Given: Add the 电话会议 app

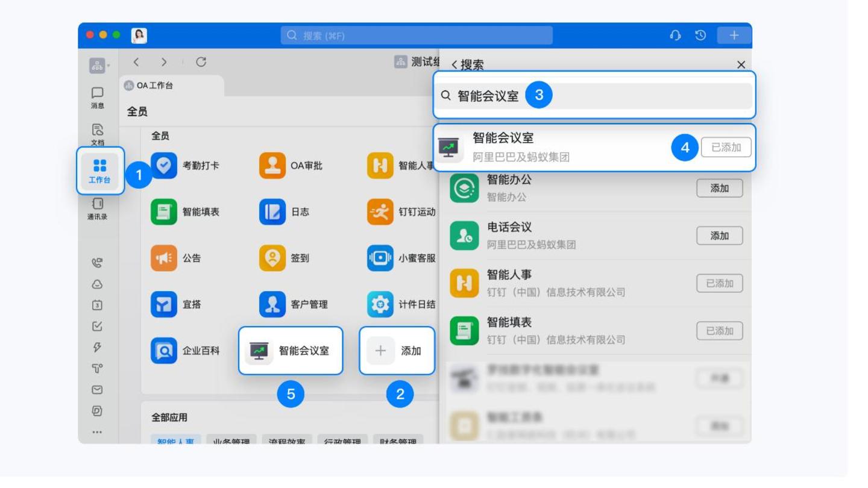Looking at the screenshot, I should pos(720,236).
